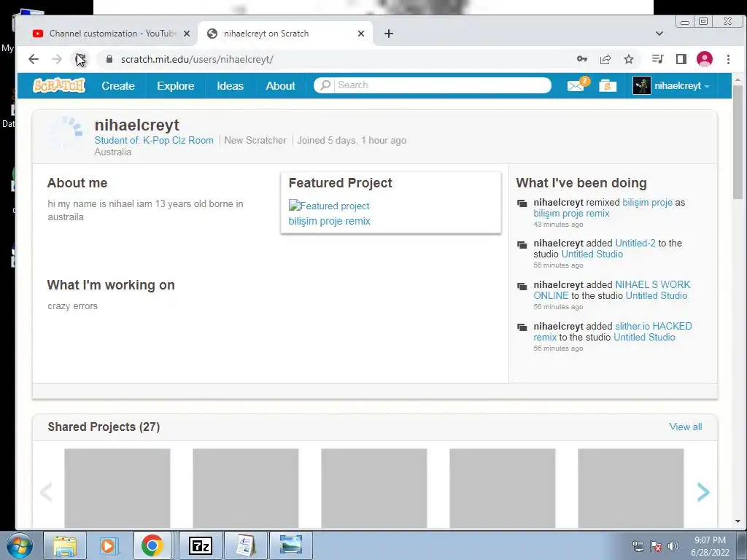Open the Ideas menu item
747x560 pixels.
pyautogui.click(x=230, y=86)
